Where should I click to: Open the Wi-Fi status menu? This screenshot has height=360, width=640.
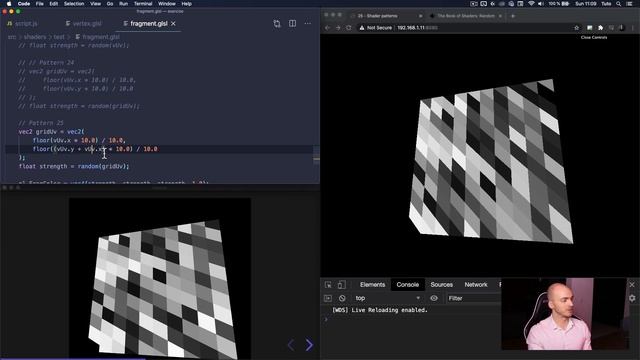click(531, 4)
